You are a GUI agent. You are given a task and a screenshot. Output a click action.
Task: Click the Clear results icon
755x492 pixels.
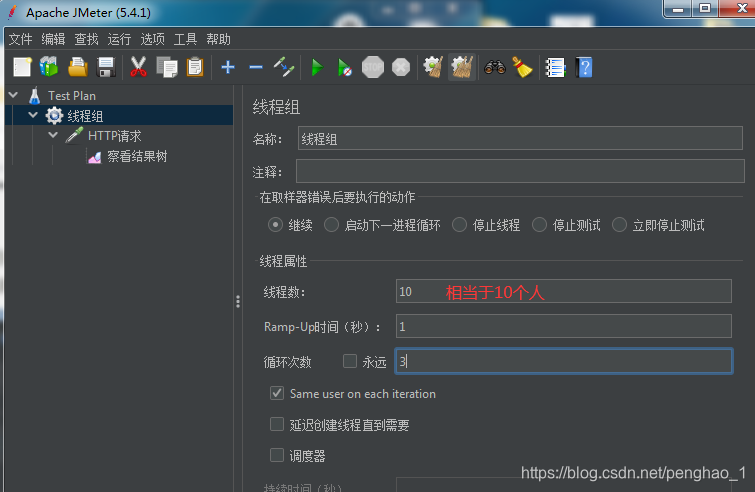[x=433, y=67]
